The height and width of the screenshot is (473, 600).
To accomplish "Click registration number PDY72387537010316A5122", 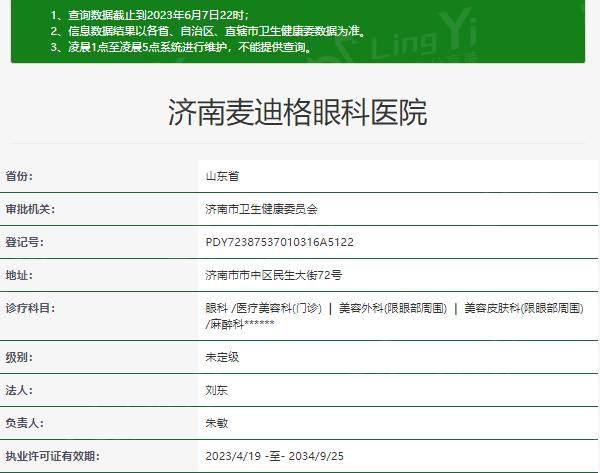I will 280,242.
